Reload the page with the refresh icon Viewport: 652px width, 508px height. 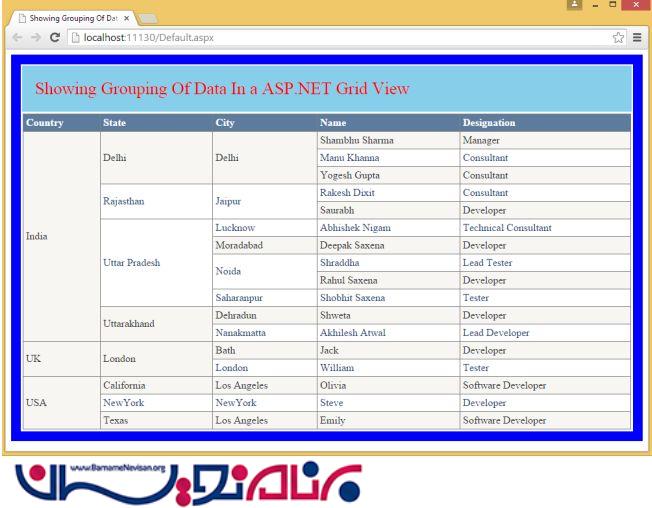tap(54, 38)
